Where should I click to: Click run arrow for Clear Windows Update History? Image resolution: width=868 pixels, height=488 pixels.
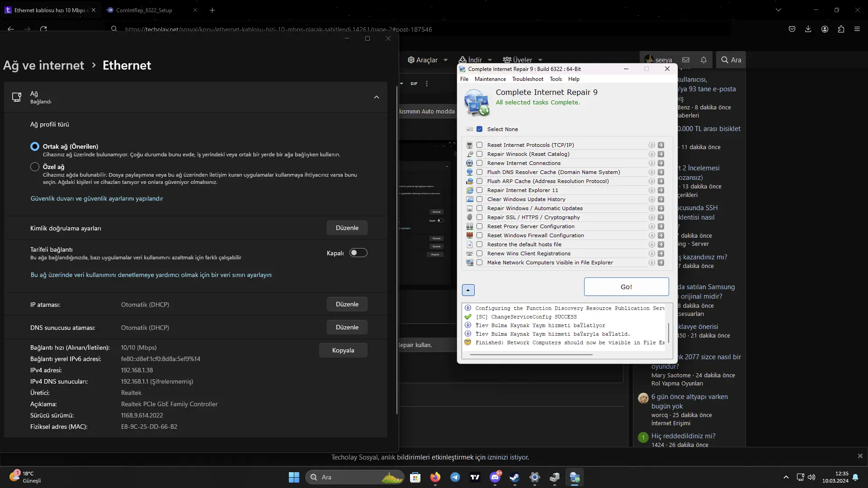click(661, 199)
